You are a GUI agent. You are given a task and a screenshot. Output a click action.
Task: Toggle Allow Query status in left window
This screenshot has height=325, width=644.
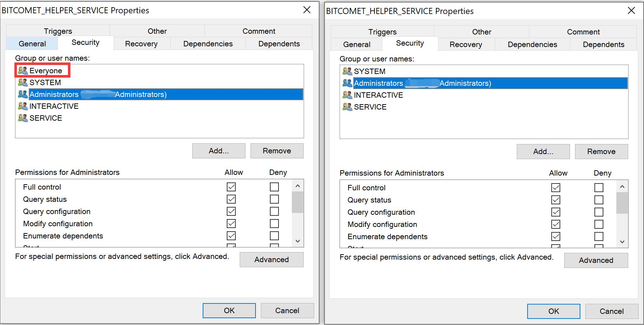(231, 199)
